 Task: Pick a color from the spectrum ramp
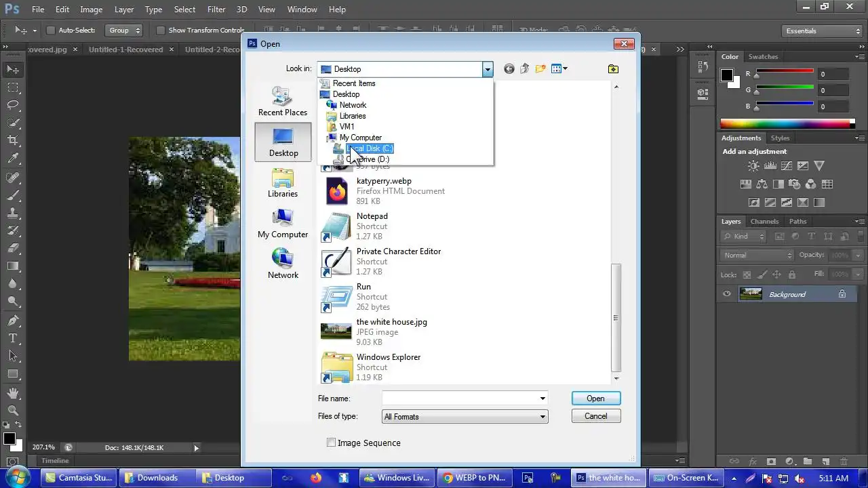785,123
